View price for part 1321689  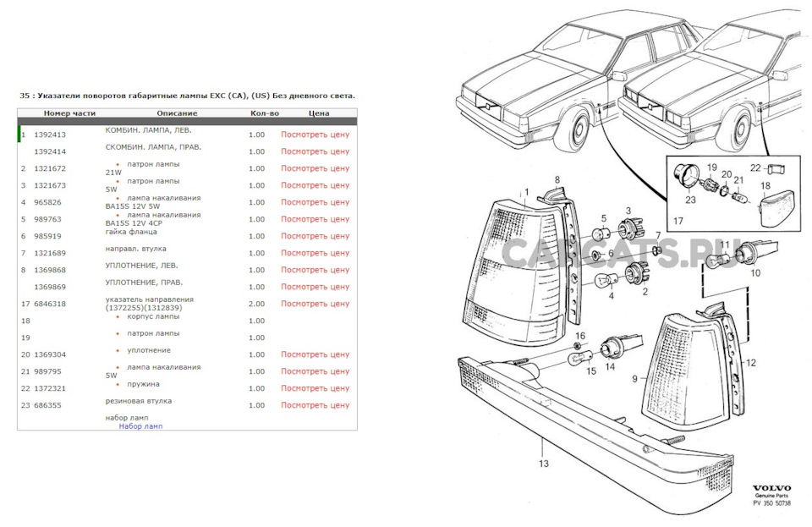[315, 253]
